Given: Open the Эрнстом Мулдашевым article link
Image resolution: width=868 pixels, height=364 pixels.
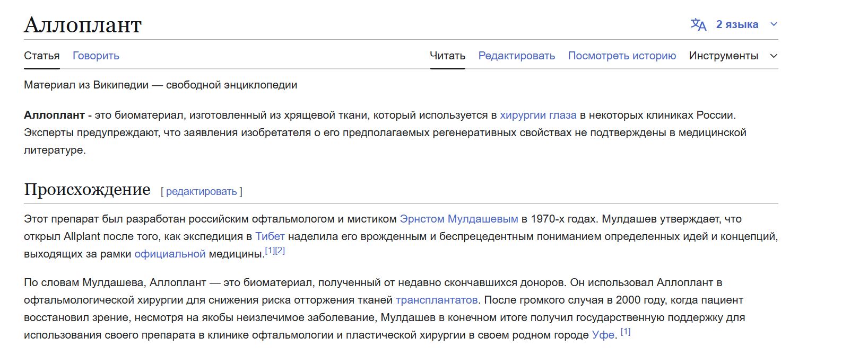Looking at the screenshot, I should pos(459,219).
